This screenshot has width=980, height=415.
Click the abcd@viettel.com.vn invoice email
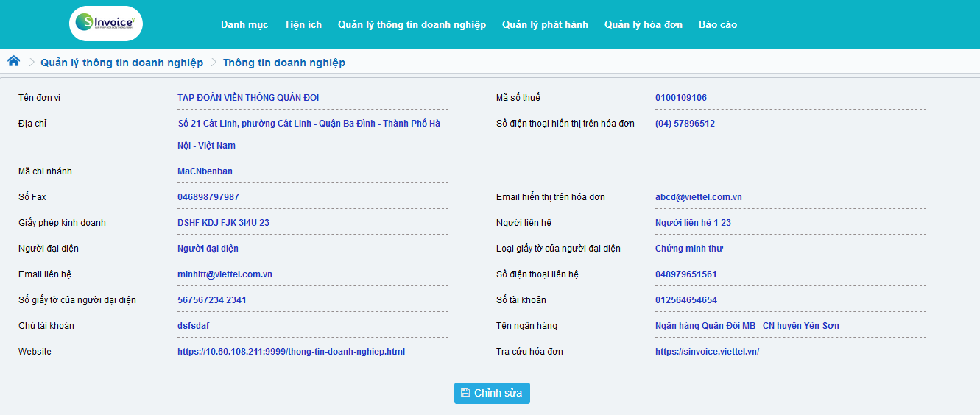click(698, 197)
